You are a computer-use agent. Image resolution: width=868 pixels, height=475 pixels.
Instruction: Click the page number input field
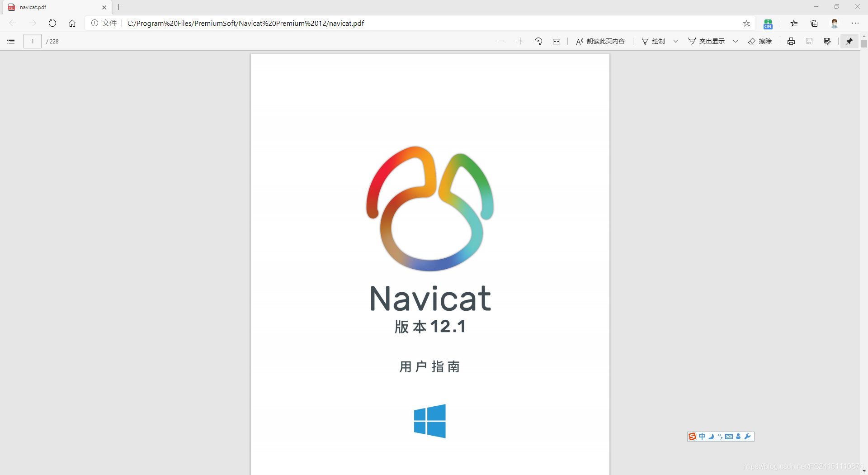coord(32,41)
